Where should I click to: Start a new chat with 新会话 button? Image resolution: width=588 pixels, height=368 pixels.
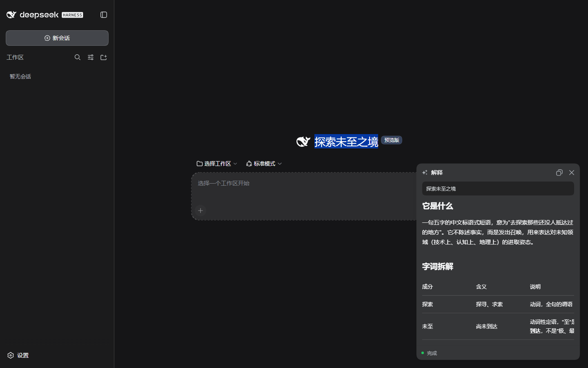click(x=57, y=38)
